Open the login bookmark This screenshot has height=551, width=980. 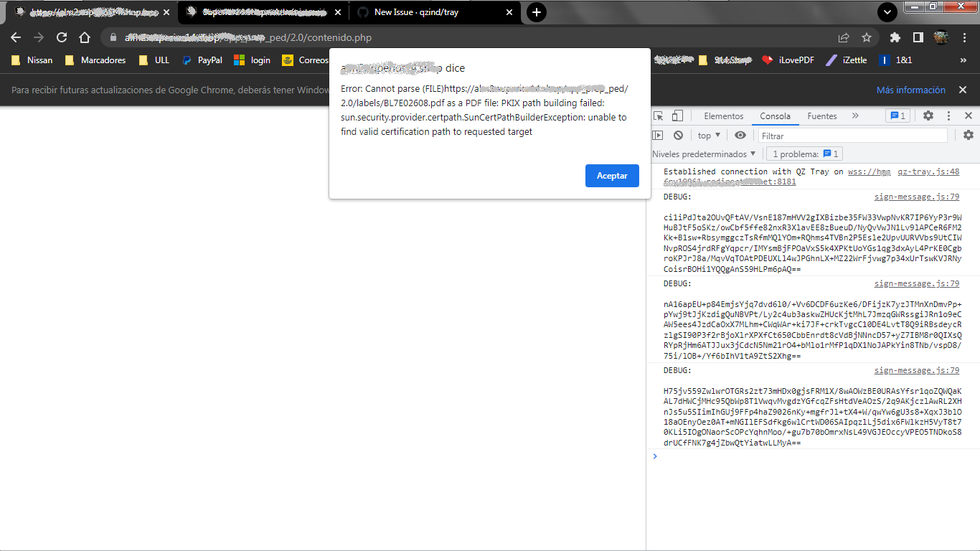click(253, 60)
